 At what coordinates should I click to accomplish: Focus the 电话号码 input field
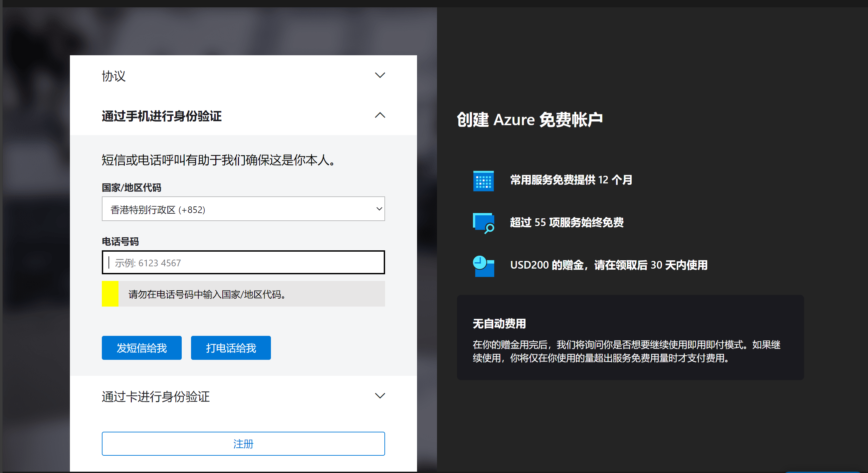pos(243,262)
